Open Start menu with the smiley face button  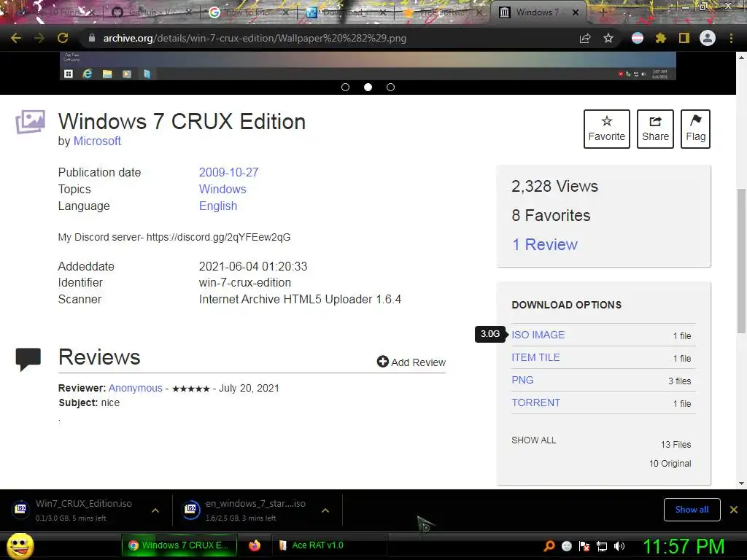coord(20,545)
